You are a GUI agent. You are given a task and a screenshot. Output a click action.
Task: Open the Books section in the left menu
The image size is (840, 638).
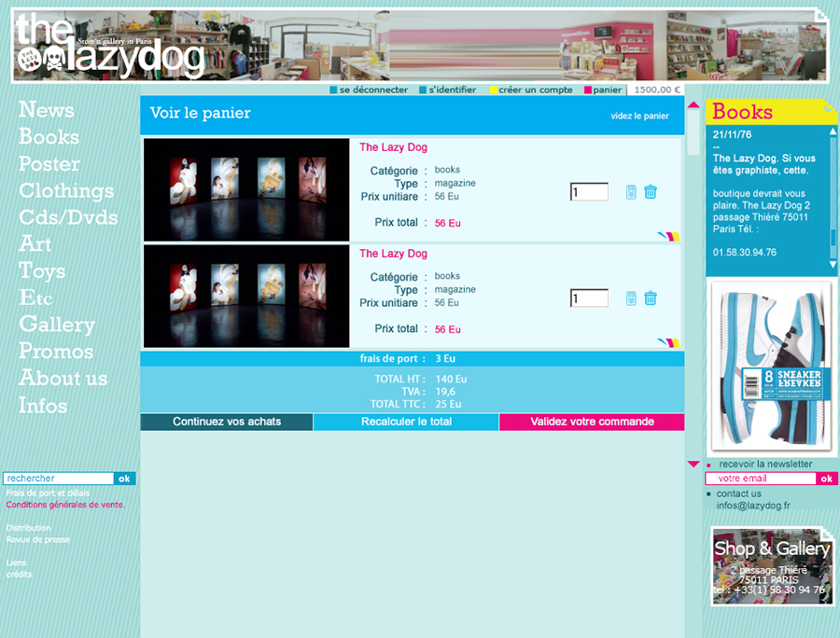point(49,136)
